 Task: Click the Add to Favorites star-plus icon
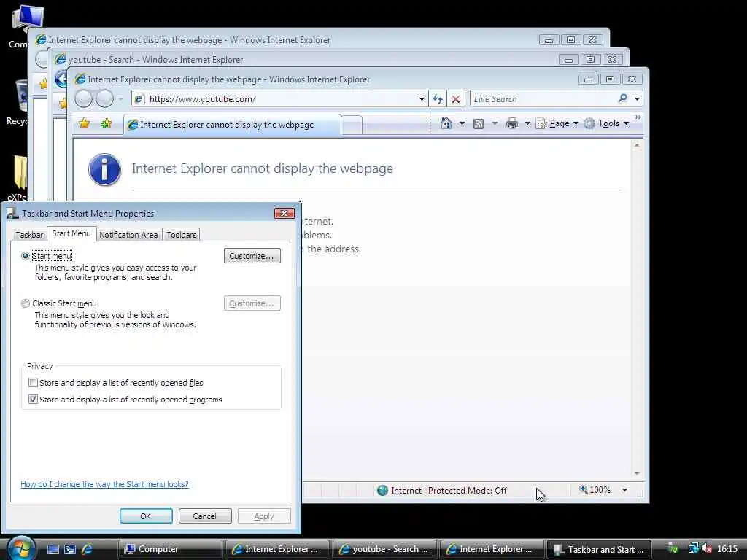click(106, 124)
